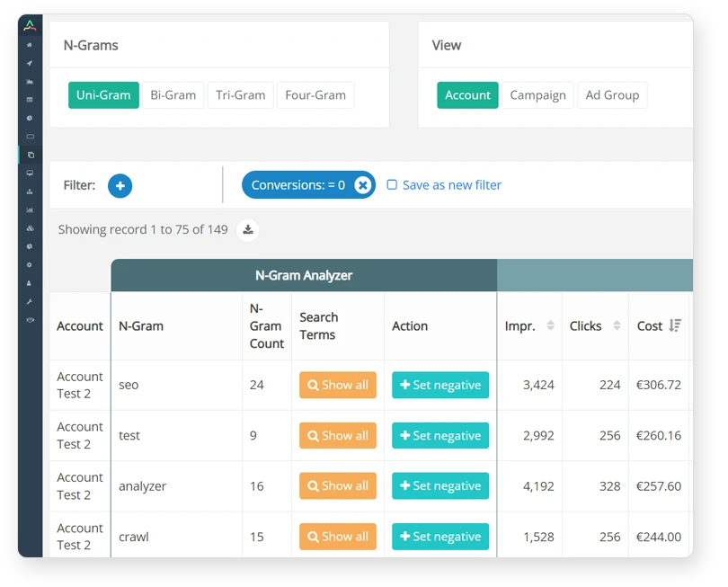Sort the table by the Impr. column
Image resolution: width=728 pixels, height=587 pixels.
[x=550, y=326]
